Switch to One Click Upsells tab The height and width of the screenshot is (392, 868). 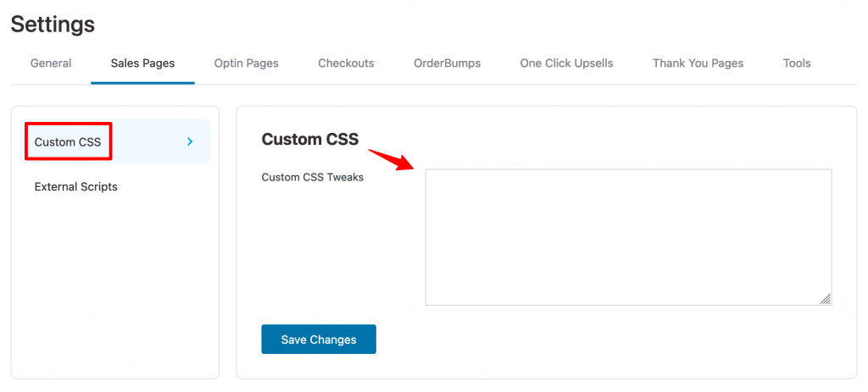point(566,63)
